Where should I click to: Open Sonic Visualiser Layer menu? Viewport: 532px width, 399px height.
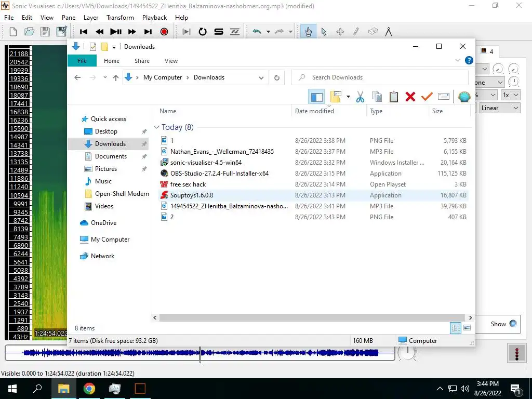[91, 18]
